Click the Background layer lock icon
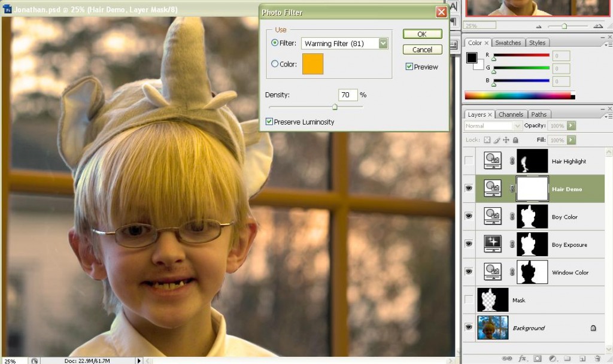The width and height of the screenshot is (613, 364). click(x=593, y=328)
